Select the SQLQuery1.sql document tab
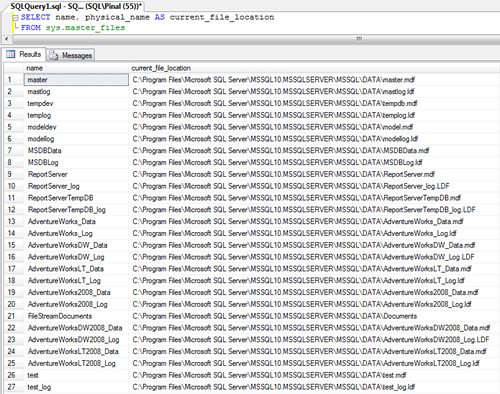Screen dimensions: 500x394 (76, 6)
